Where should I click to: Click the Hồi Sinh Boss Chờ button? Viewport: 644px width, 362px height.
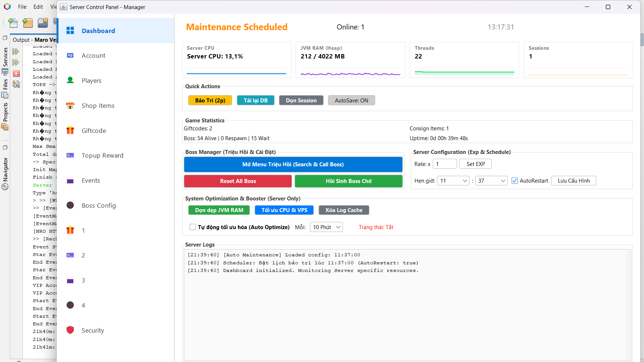click(x=349, y=181)
